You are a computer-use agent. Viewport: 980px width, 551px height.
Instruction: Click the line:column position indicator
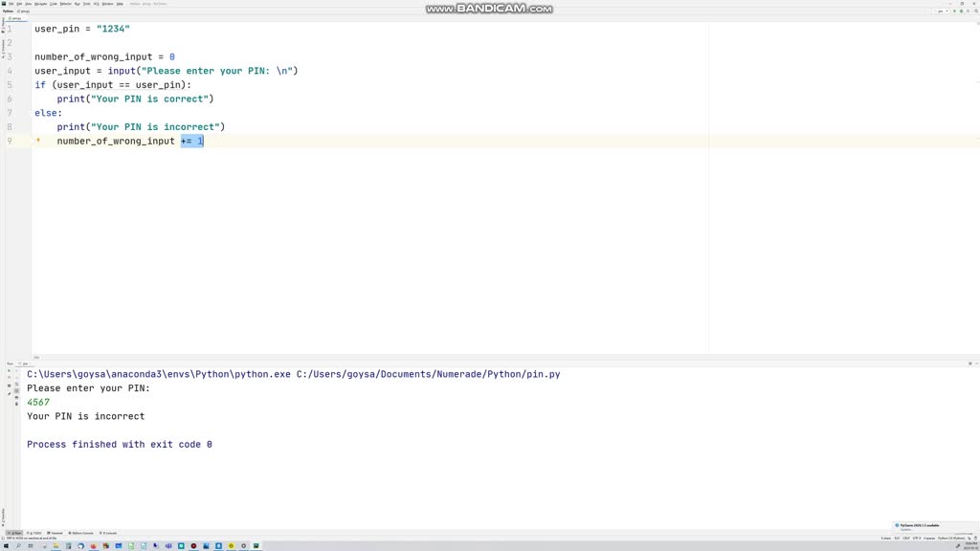(x=897, y=538)
